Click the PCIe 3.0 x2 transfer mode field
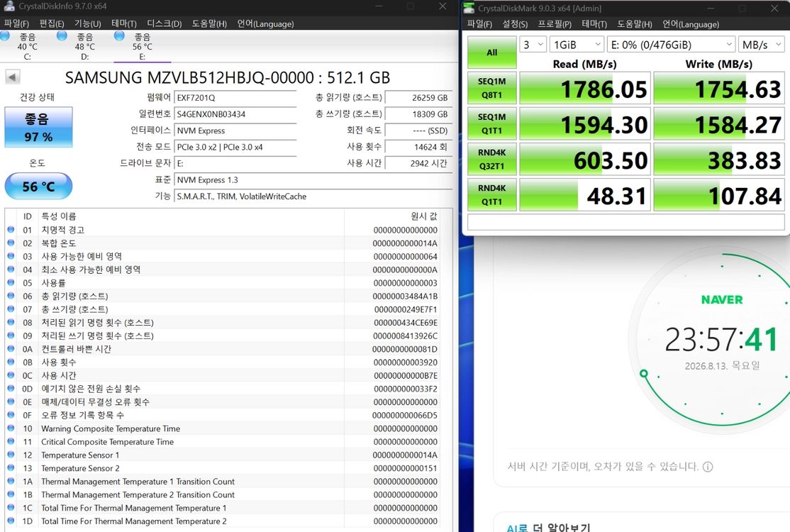This screenshot has height=532, width=790. tap(235, 147)
